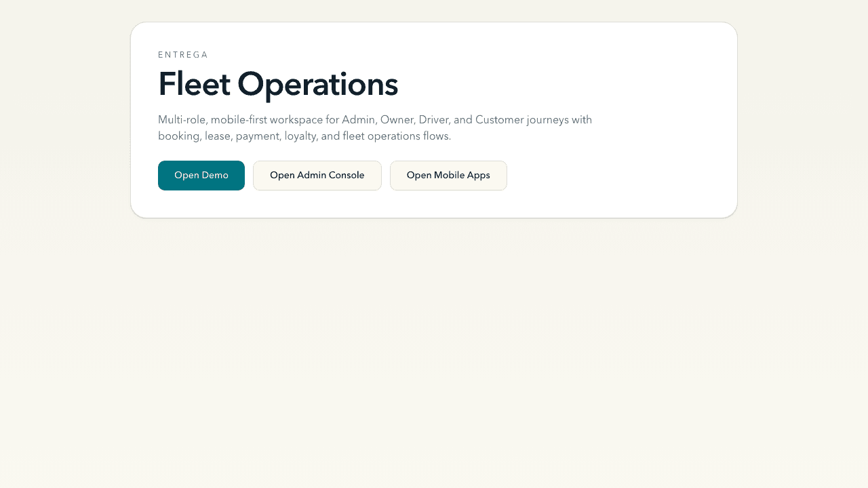Click the Open Admin Console outlined button
Screen dimensions: 868x488
pyautogui.click(x=317, y=175)
